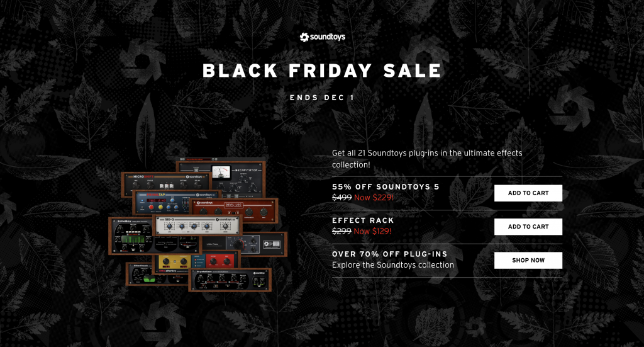Click the Shop Now button
This screenshot has width=644, height=347.
click(528, 261)
